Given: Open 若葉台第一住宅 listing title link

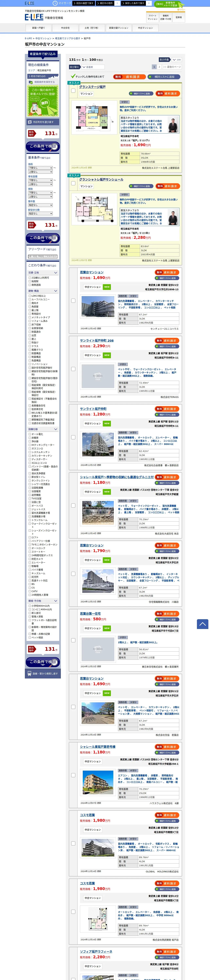Looking at the screenshot, I should pos(90,614).
